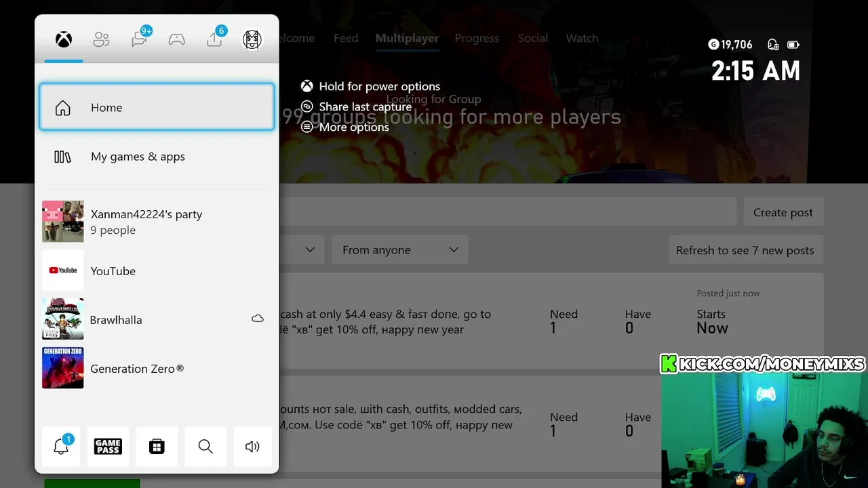Click the Xanman42224's party thumbnail

point(63,222)
